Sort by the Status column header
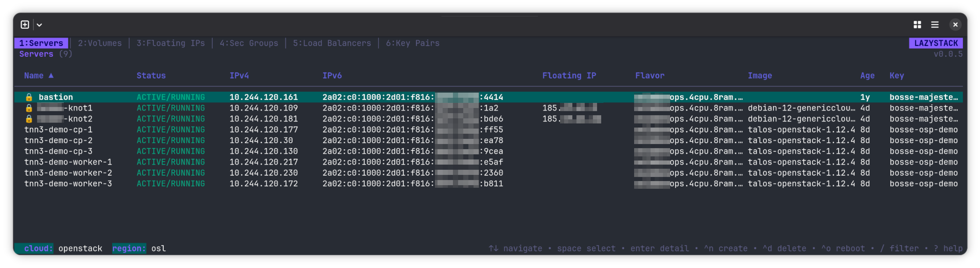 click(151, 75)
